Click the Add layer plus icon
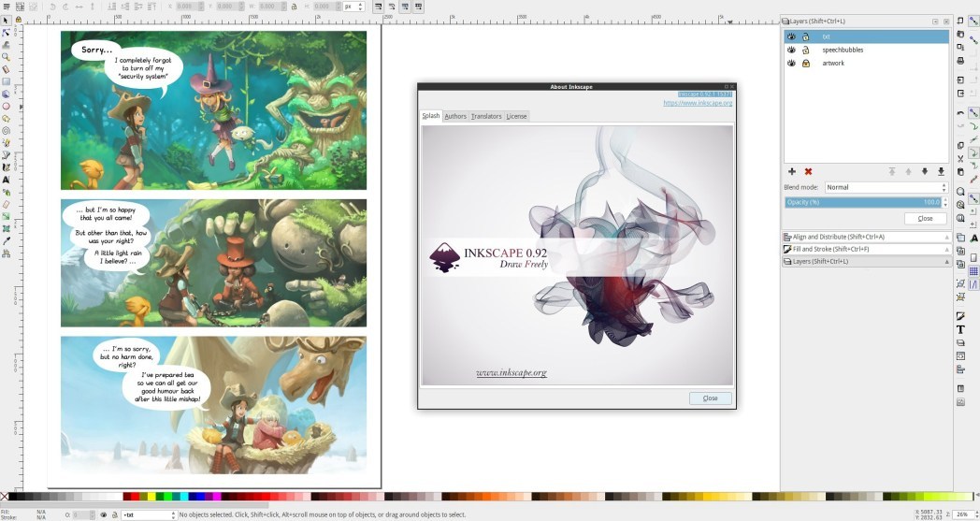 click(792, 171)
